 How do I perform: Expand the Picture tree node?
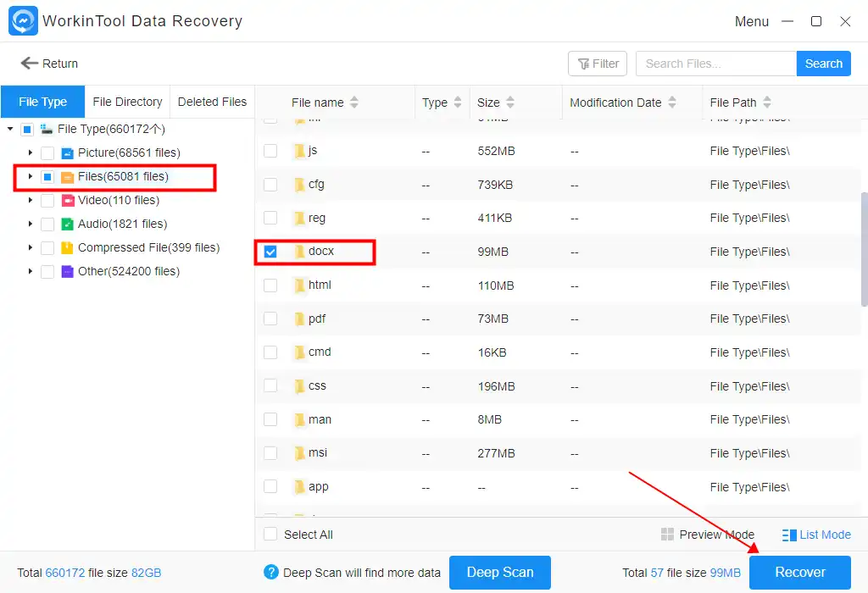pos(31,152)
